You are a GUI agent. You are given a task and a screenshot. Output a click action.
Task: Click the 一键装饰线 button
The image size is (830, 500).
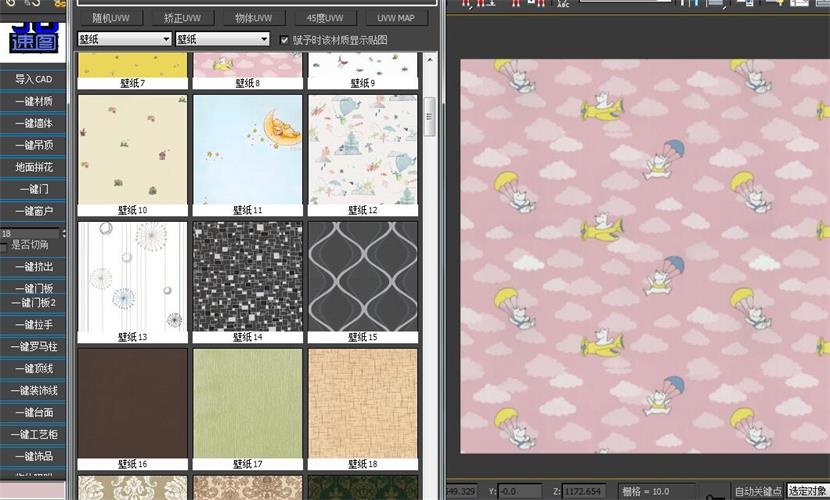coord(33,390)
